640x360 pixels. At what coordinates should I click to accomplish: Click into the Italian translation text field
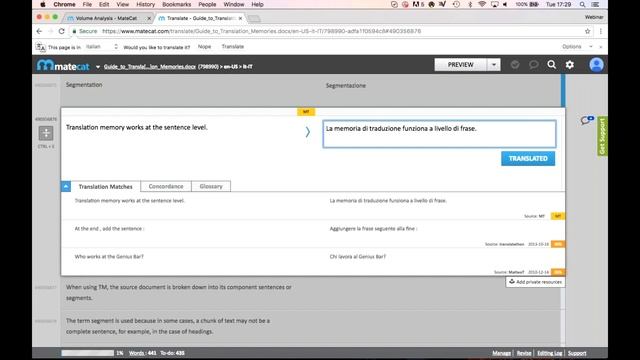(x=439, y=134)
